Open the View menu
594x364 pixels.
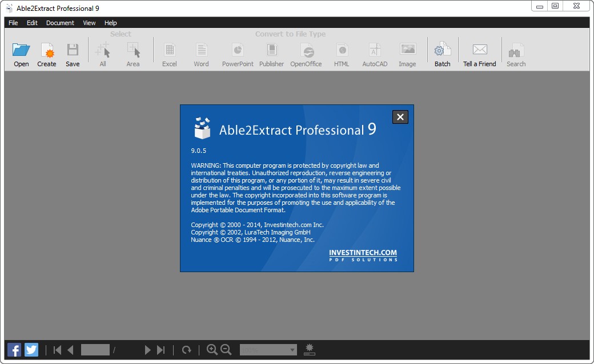click(x=90, y=23)
